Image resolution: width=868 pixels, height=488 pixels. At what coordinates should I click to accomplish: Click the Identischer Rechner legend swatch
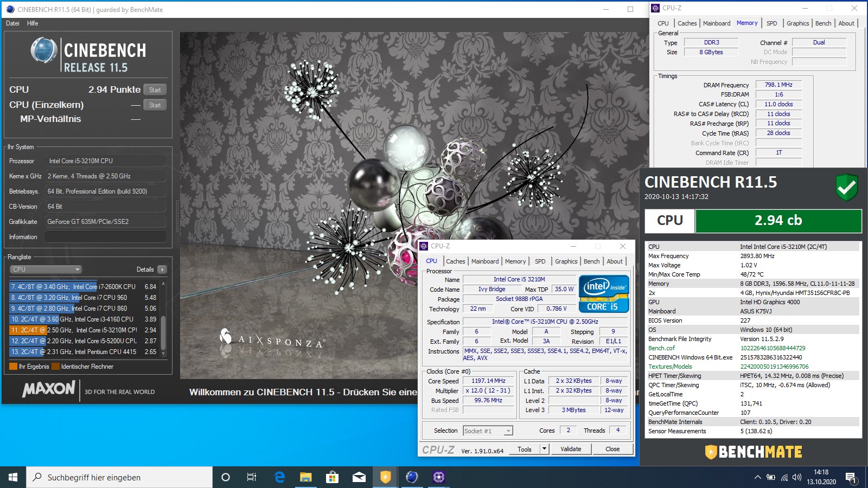point(55,367)
